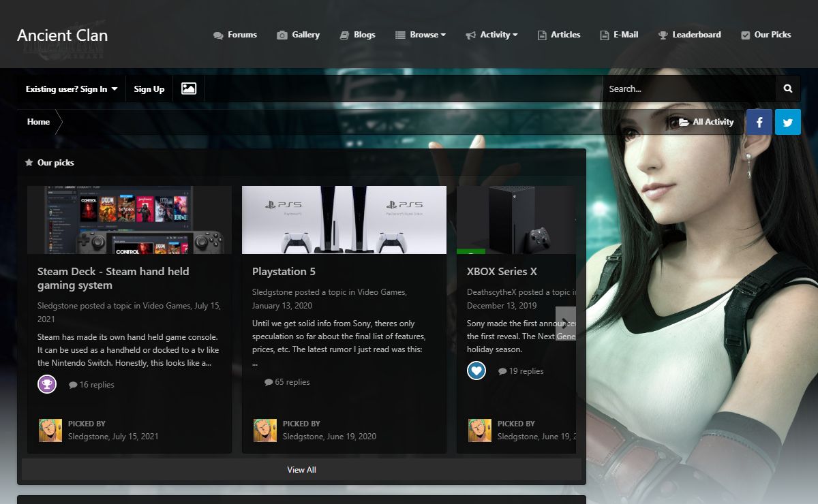The height and width of the screenshot is (504, 818).
Task: Click the Ancient Clan site logo
Action: (x=63, y=35)
